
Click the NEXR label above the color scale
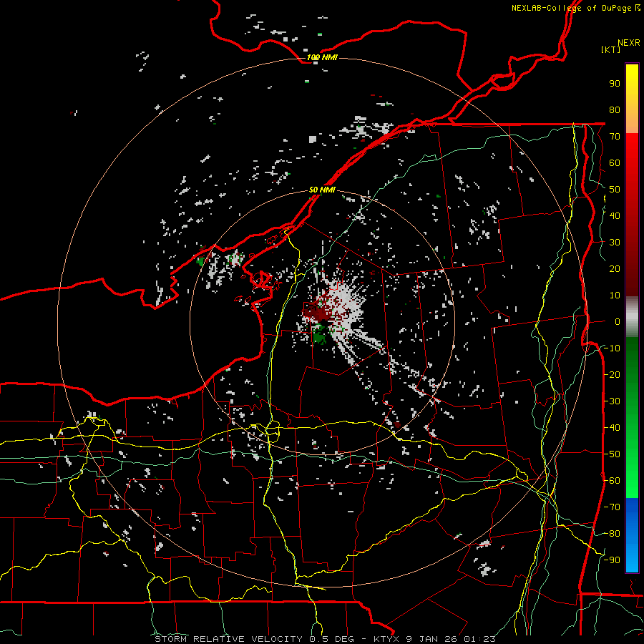(628, 43)
